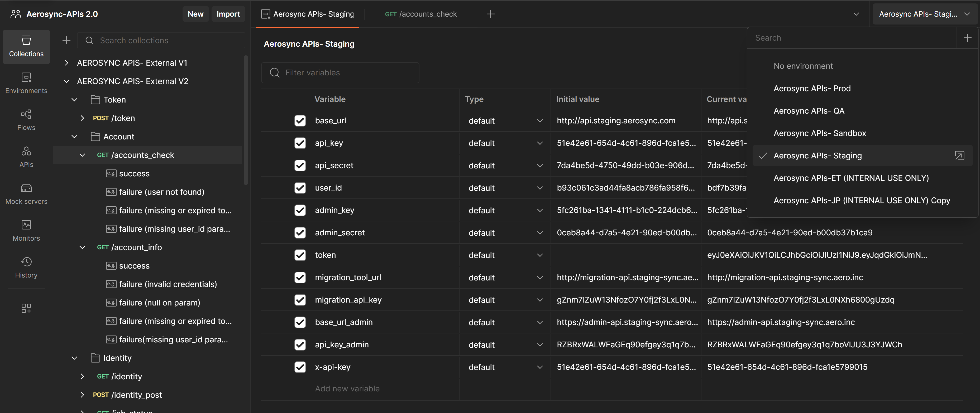
Task: Open the Collections sidebar panel
Action: (26, 46)
